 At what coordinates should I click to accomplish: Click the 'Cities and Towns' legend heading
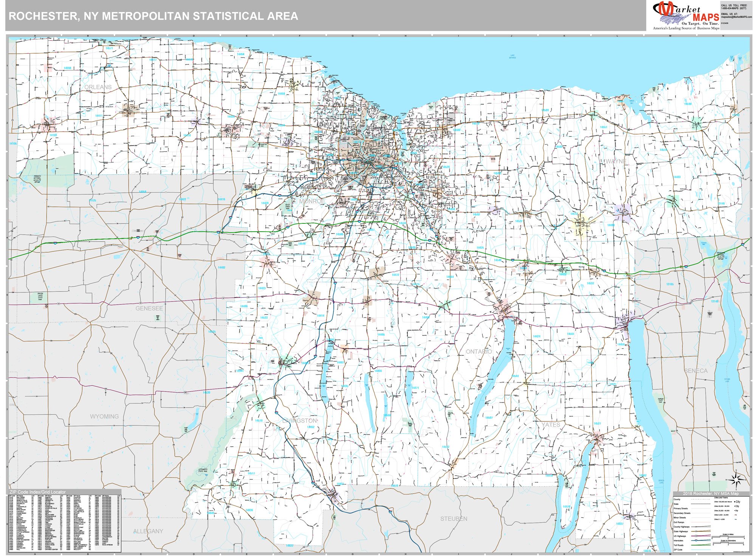click(721, 497)
